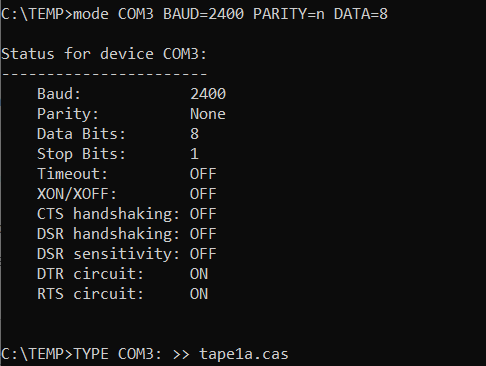
Task: Click the DSR sensitivity OFF value
Action: (203, 254)
